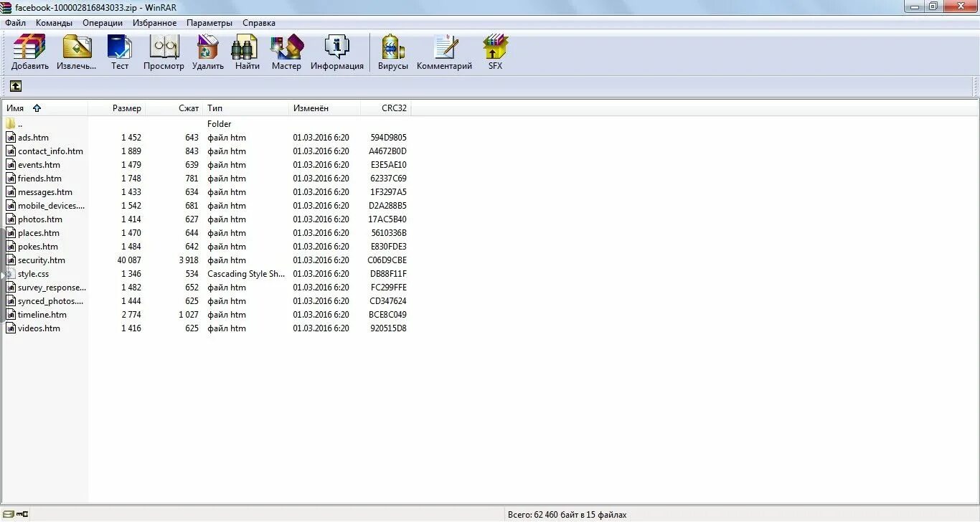Click the WinRAR title bar app icon
This screenshot has height=522, width=980.
pos(6,6)
